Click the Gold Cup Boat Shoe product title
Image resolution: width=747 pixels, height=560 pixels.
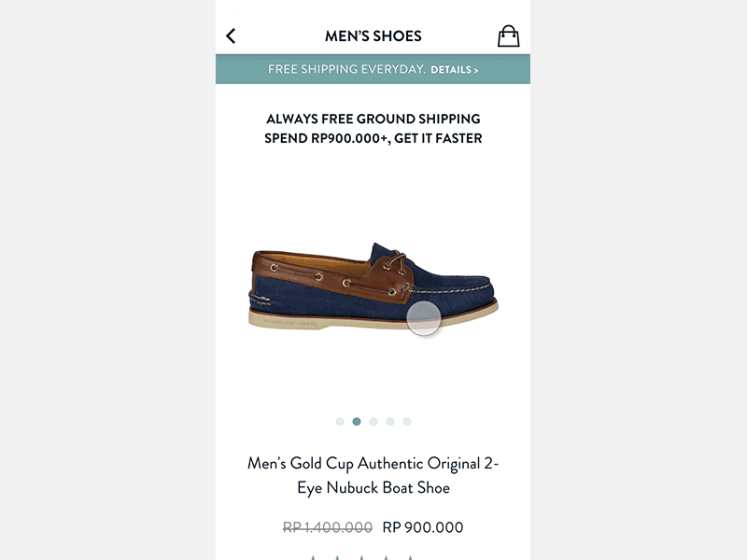pyautogui.click(x=373, y=475)
